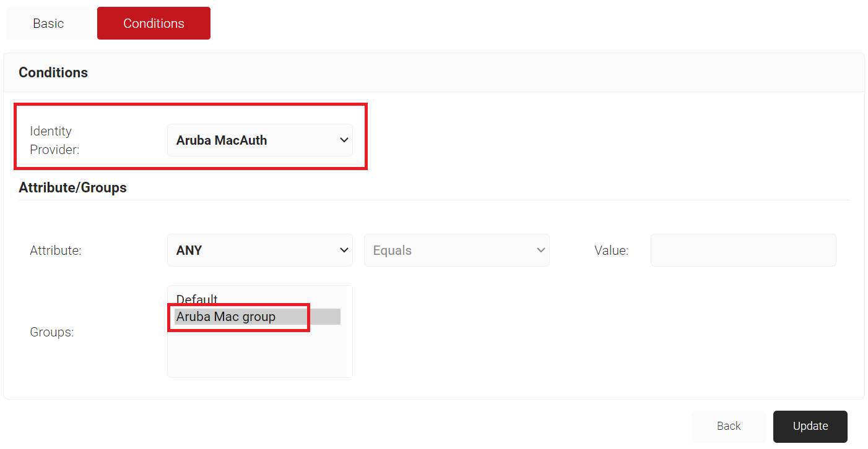The height and width of the screenshot is (449, 868).
Task: Select Default in the Groups list
Action: (258, 300)
